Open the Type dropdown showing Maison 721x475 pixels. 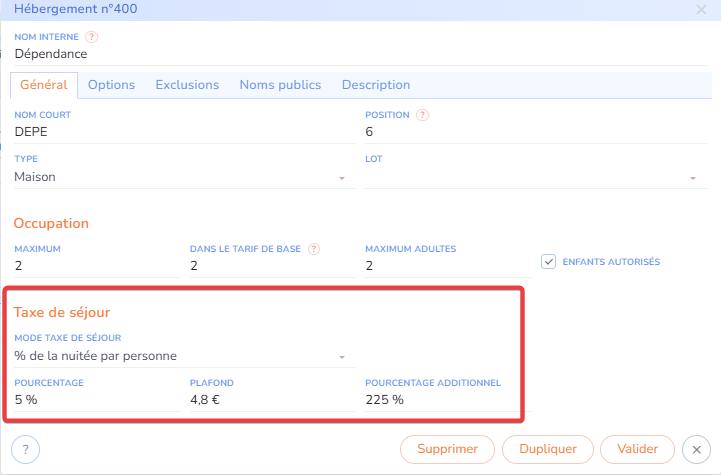pos(180,177)
